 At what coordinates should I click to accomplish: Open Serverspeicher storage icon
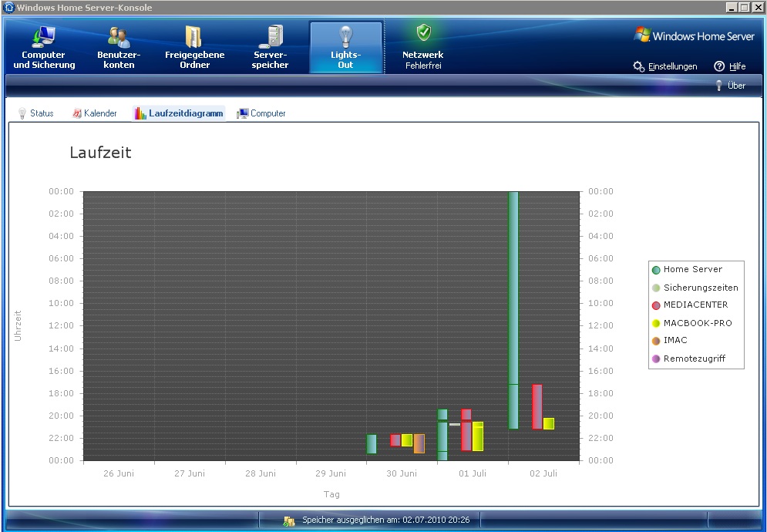[271, 36]
